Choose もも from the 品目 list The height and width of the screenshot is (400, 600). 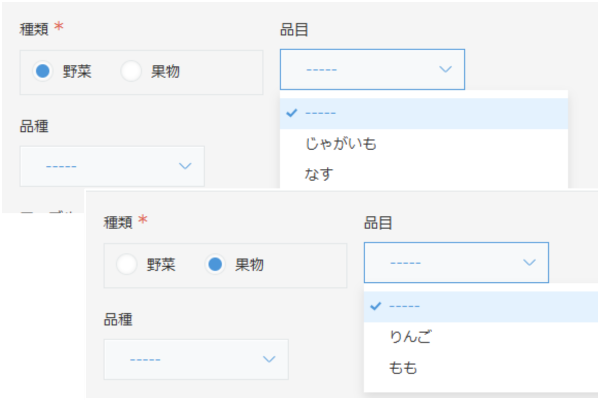[481, 368]
